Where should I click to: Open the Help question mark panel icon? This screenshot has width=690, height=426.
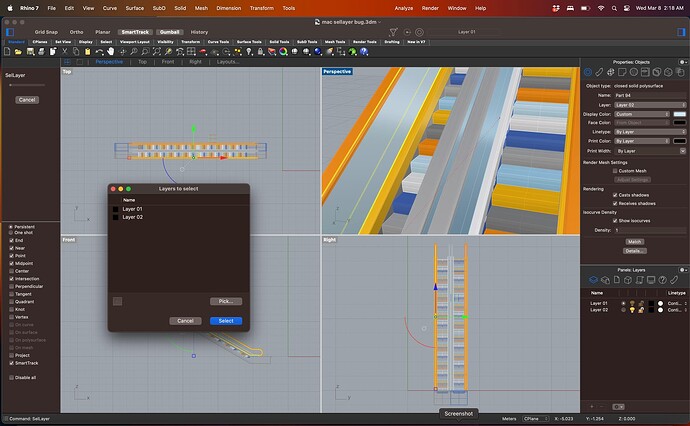[662, 279]
